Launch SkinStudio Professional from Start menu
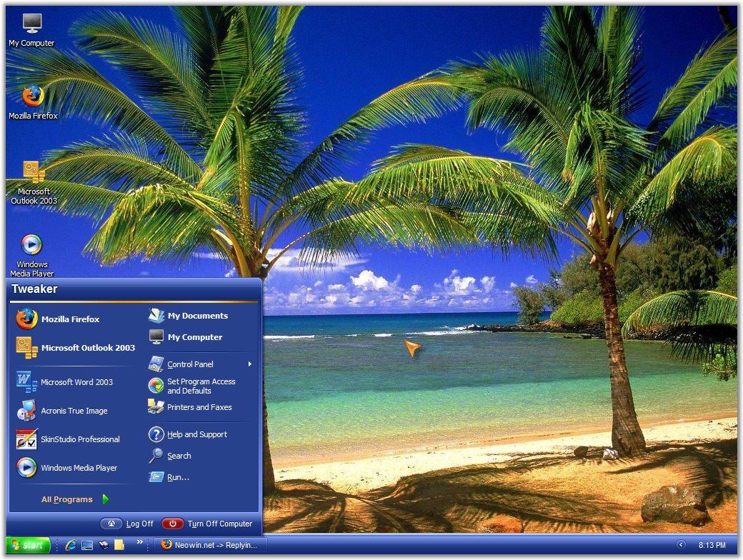 point(75,439)
